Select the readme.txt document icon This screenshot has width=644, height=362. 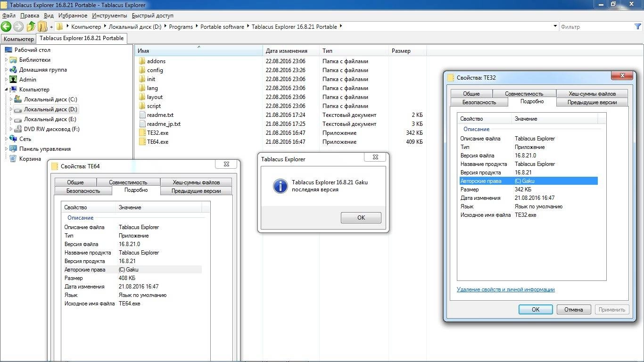pos(142,115)
